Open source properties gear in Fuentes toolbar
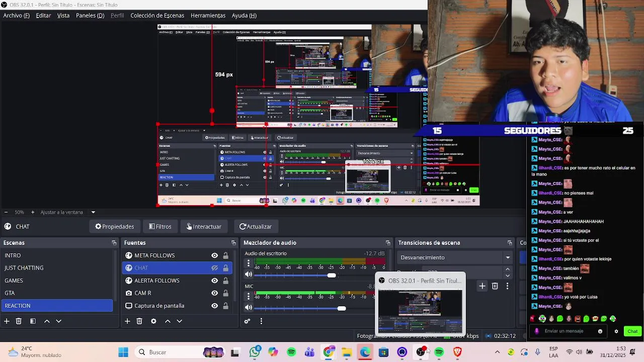The width and height of the screenshot is (644, 362). [x=153, y=321]
